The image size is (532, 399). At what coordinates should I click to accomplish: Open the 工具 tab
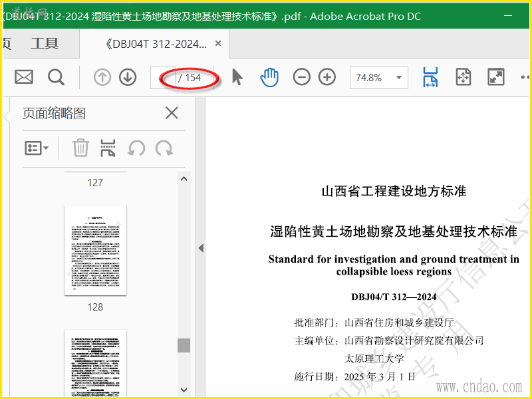click(45, 44)
